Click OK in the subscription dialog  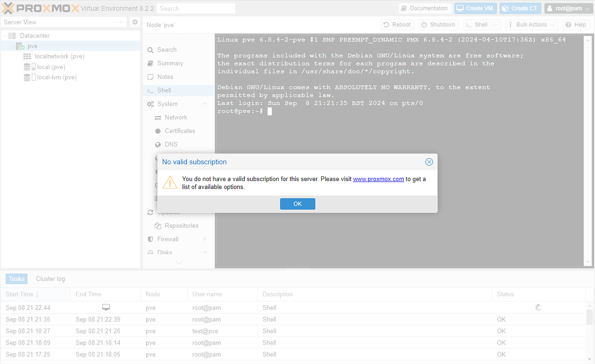coord(297,204)
